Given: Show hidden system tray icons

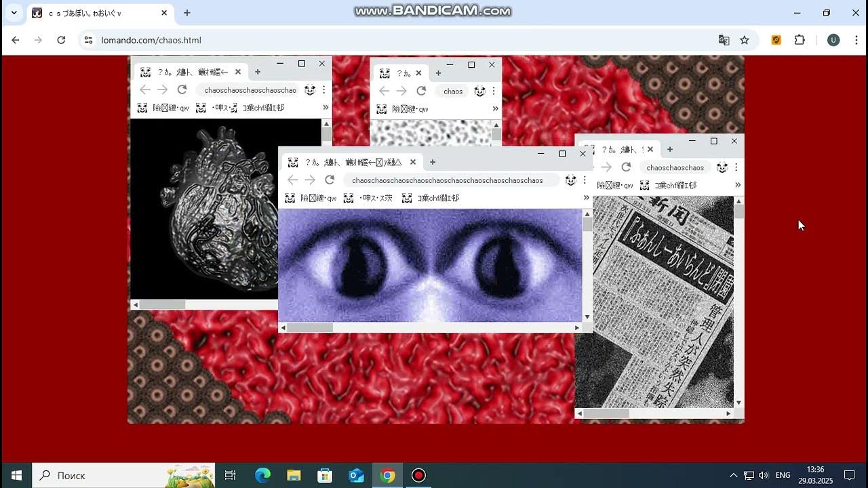Looking at the screenshot, I should (x=733, y=475).
